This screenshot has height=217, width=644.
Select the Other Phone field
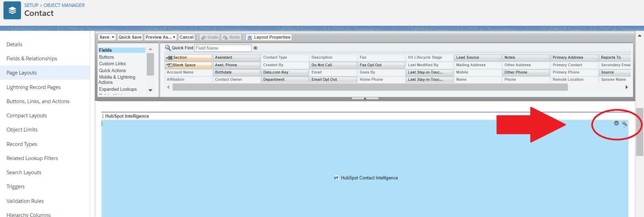coord(526,72)
